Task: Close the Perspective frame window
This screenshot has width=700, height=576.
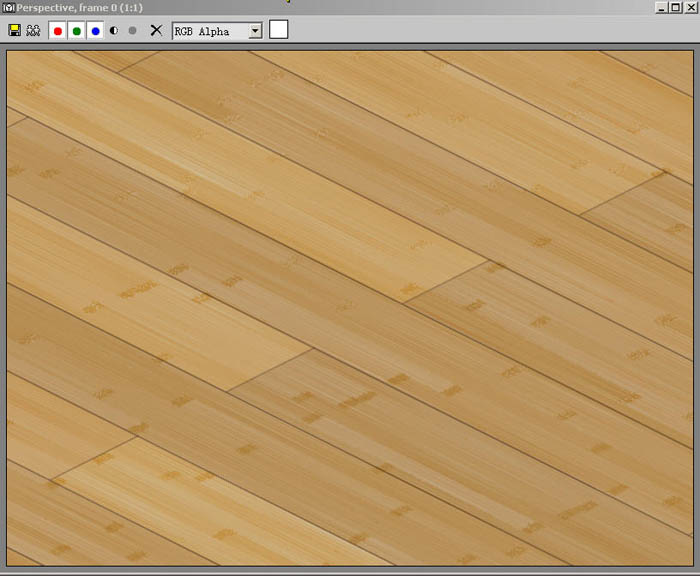Action: [x=692, y=7]
